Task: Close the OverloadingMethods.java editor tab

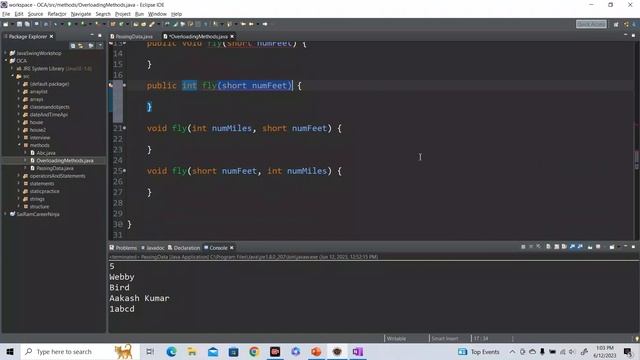Action: (232, 36)
